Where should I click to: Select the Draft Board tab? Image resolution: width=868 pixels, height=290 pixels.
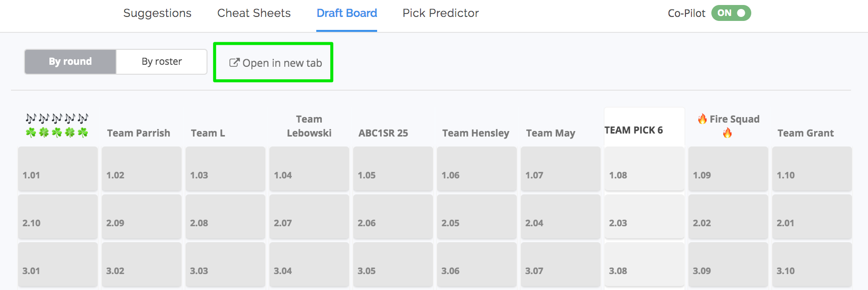[x=347, y=13]
